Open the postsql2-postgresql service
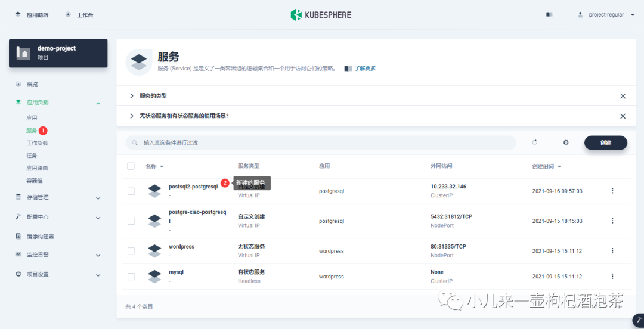Image resolution: width=644 pixels, height=329 pixels. (x=193, y=187)
